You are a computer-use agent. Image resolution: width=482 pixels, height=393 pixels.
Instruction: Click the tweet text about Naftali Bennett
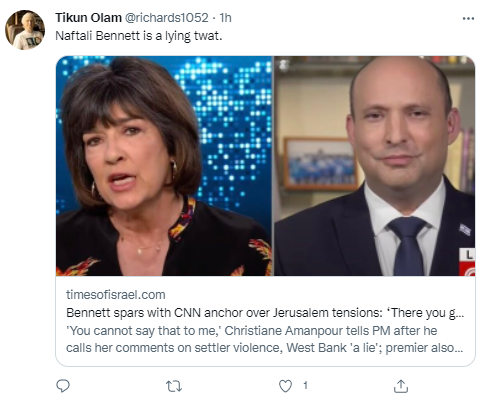click(139, 36)
